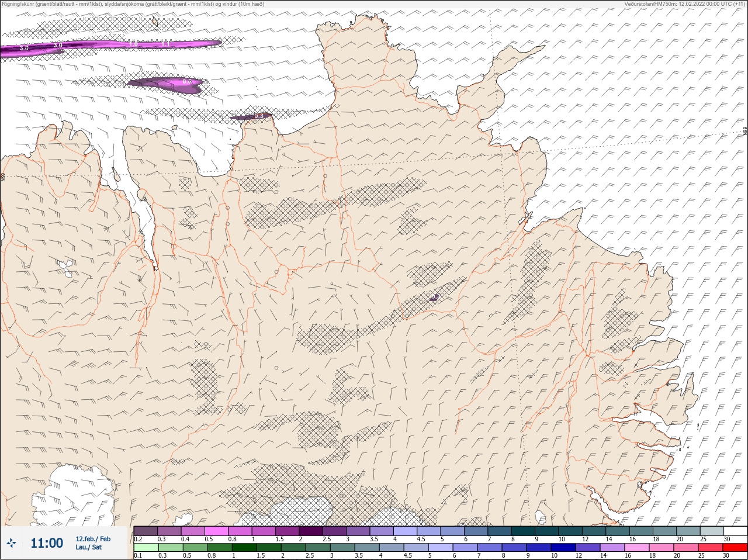The width and height of the screenshot is (748, 560).
Task: Select lower scale pink swatch between 18 and 20
Action: click(661, 548)
